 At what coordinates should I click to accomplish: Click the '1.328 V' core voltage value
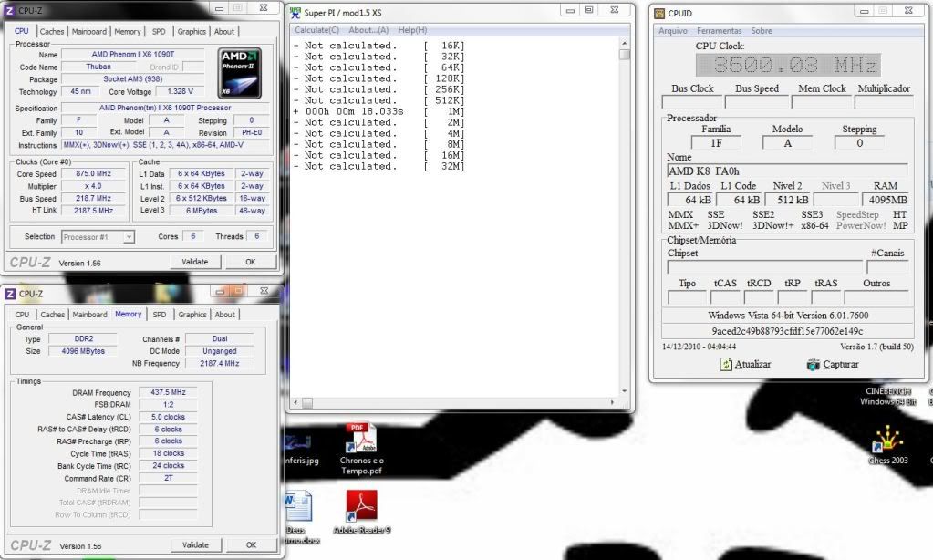[x=180, y=91]
